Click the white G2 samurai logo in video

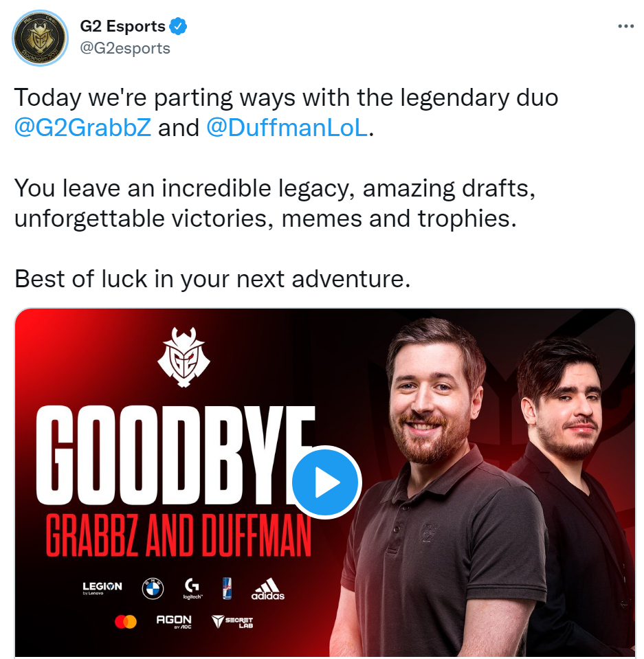[184, 357]
